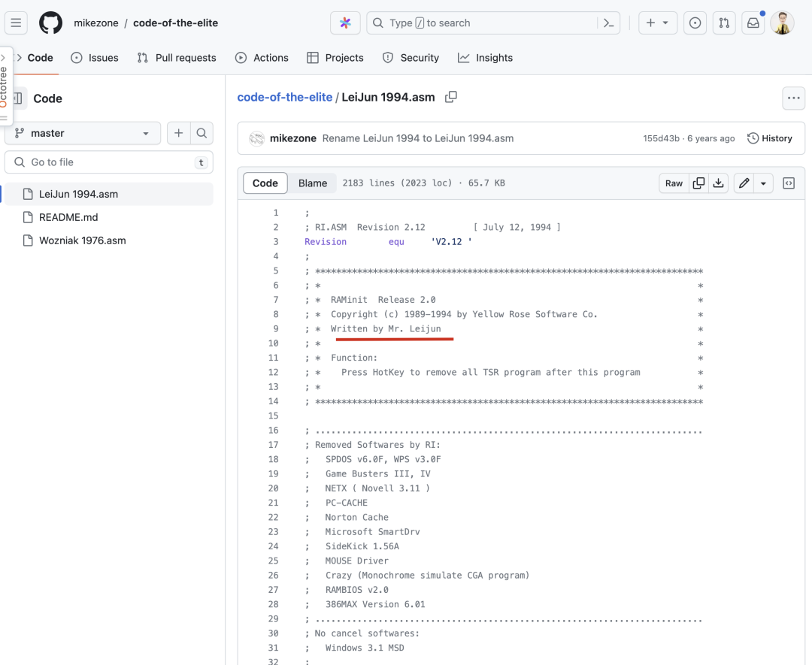Download the raw file
The height and width of the screenshot is (665, 812).
[x=718, y=183]
